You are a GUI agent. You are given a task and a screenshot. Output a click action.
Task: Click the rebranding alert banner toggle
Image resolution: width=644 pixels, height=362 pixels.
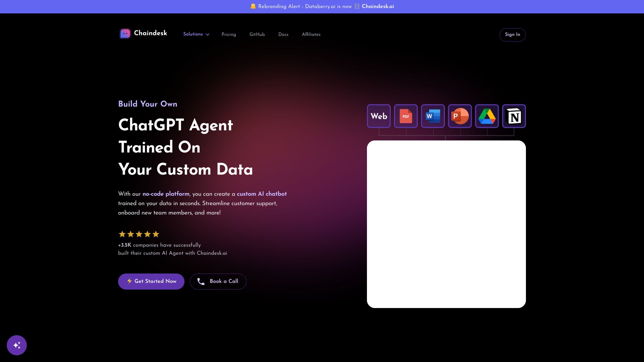[x=322, y=7]
